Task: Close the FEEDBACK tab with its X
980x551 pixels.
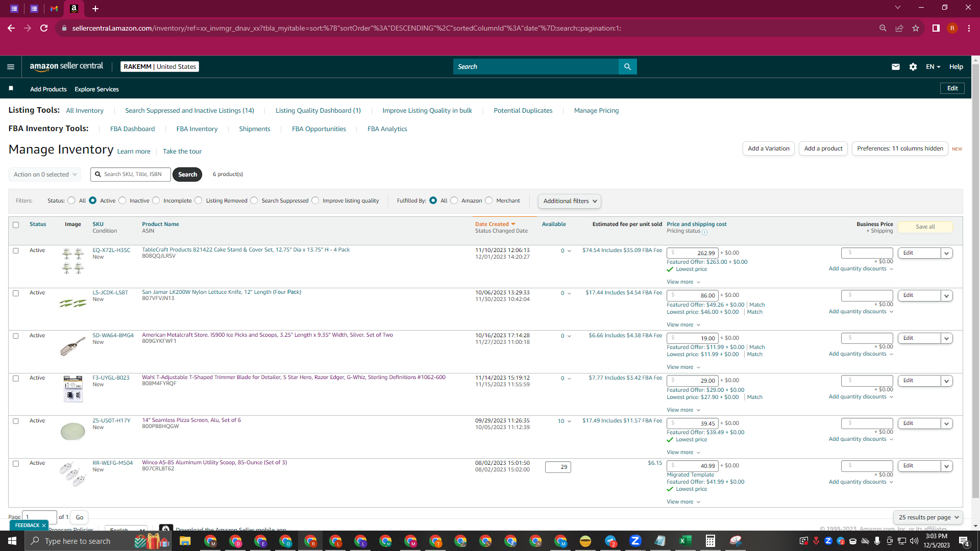Action: 44,525
